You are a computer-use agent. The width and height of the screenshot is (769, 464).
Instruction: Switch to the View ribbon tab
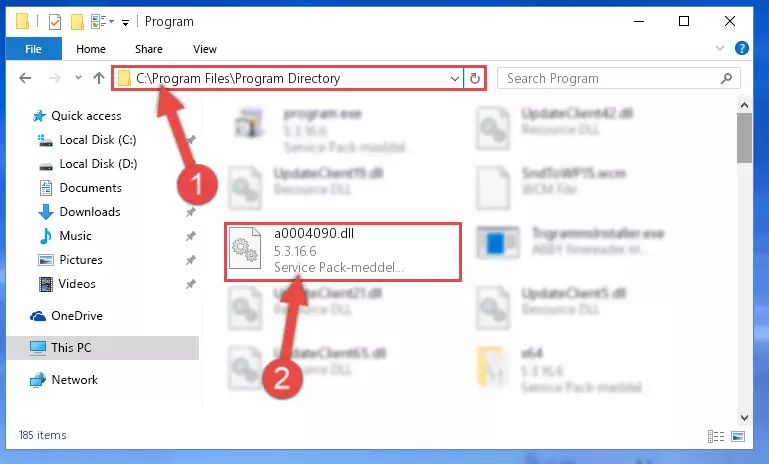tap(205, 49)
